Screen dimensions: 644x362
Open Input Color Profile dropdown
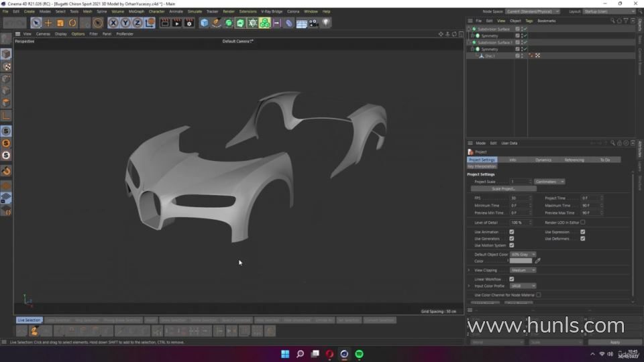pyautogui.click(x=523, y=286)
